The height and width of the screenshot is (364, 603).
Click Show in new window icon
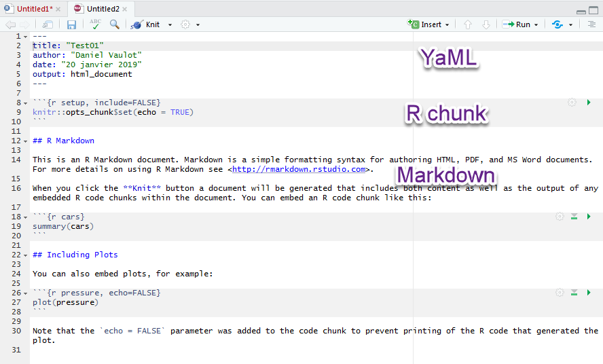[48, 24]
